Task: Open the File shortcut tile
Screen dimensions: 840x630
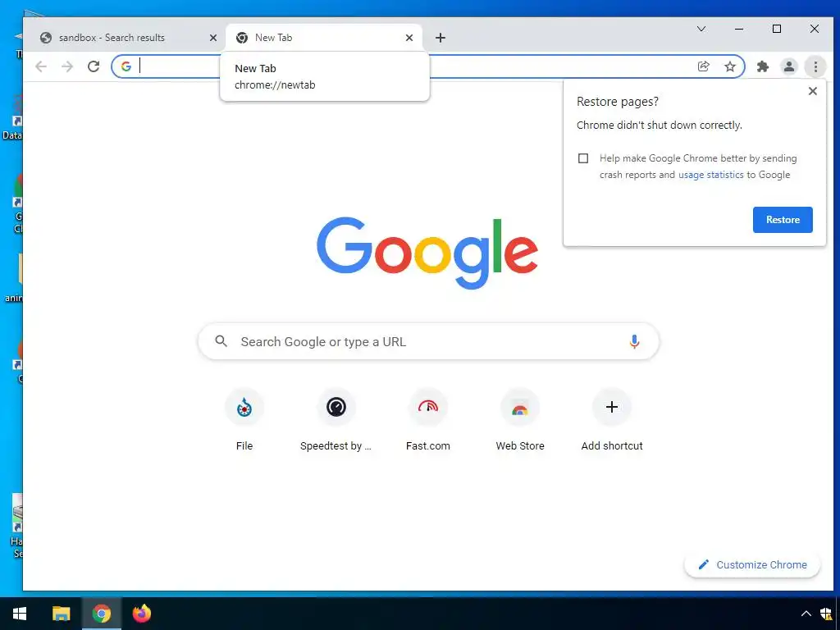Action: [244, 420]
